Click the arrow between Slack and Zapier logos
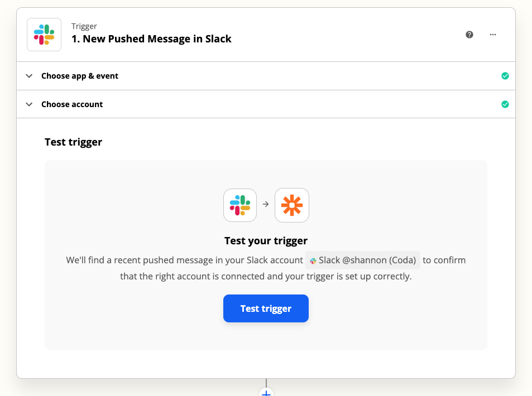This screenshot has height=396, width=532. click(x=266, y=205)
